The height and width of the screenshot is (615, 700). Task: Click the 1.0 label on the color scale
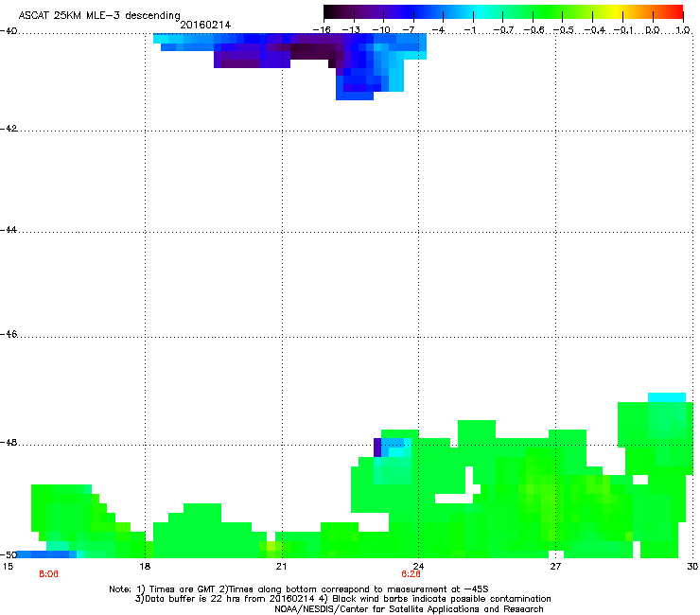click(x=683, y=30)
